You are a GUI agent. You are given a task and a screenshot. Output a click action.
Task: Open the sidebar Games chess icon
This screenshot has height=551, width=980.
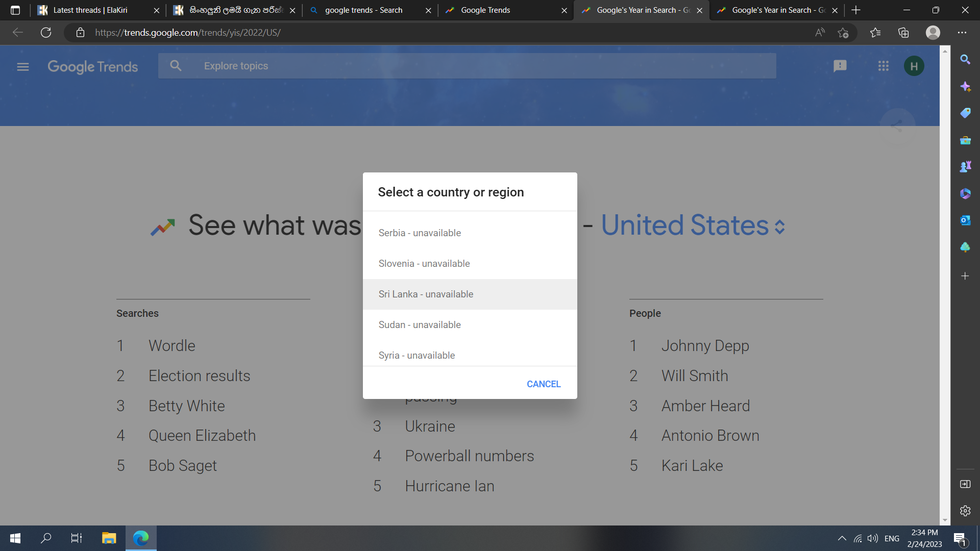pyautogui.click(x=965, y=167)
